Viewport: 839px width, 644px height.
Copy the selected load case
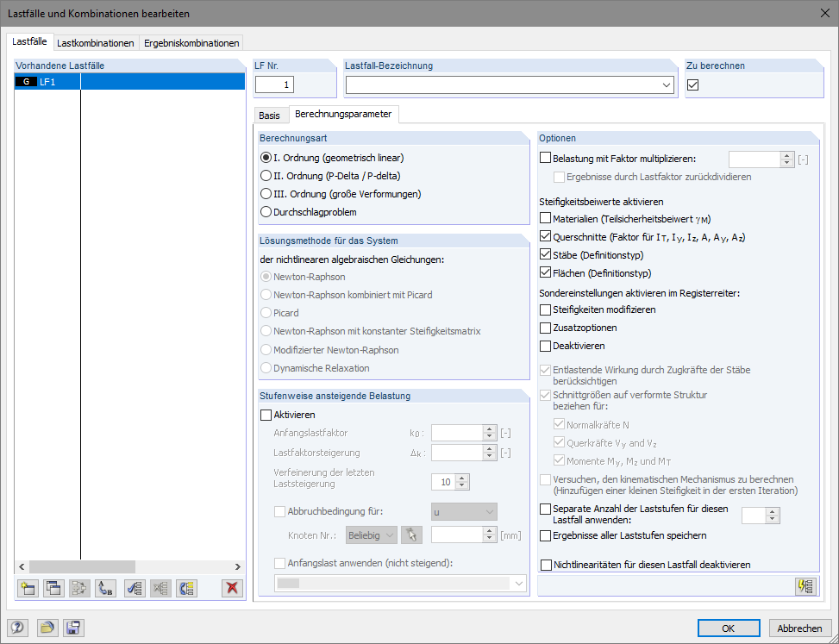pyautogui.click(x=53, y=588)
